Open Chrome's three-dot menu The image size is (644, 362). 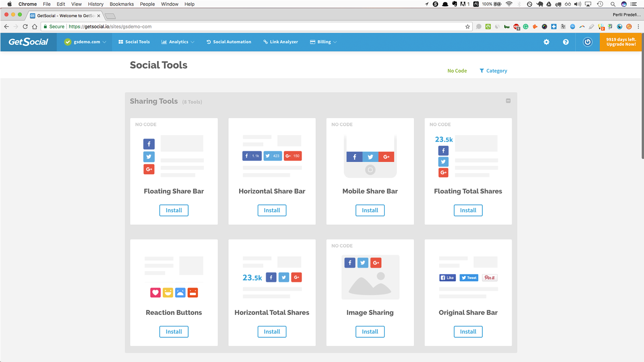tap(638, 27)
